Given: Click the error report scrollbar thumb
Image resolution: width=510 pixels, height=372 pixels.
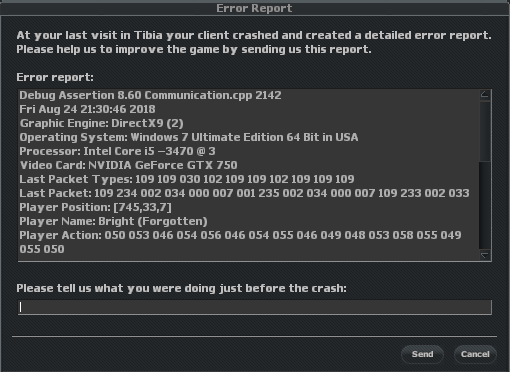Looking at the screenshot, I should click(x=485, y=205).
